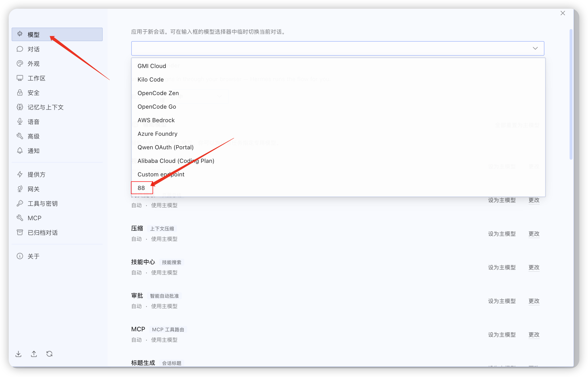Click the wrench icon beside 高级
Viewport: 588px width, 377px height.
point(20,136)
